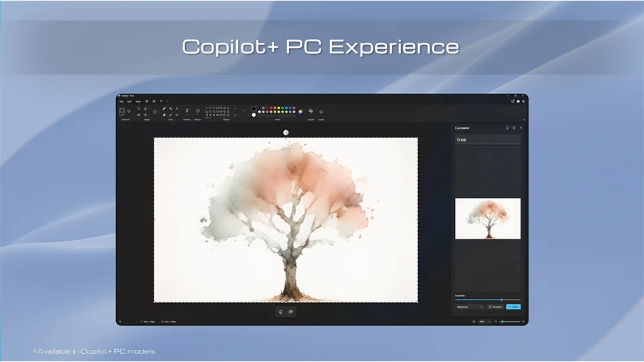
Task: Open the zoom percentage dropdown
Action: [484, 322]
